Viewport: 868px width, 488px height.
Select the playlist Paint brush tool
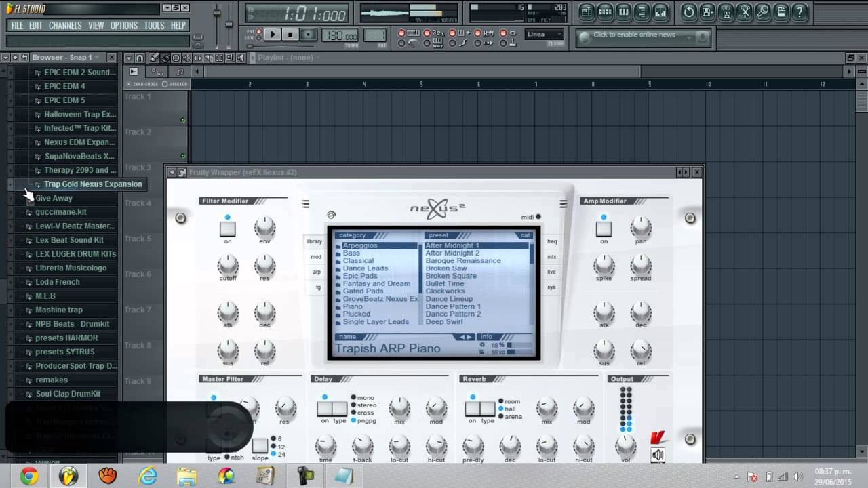tap(165, 58)
